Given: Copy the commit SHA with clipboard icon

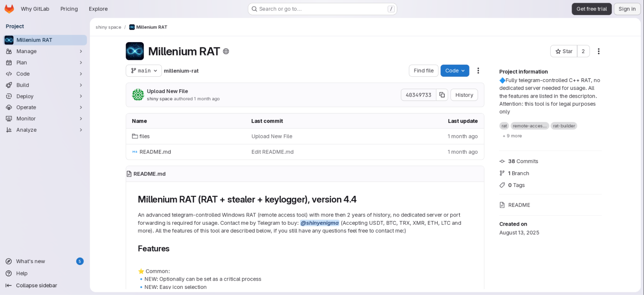Looking at the screenshot, I should (442, 95).
